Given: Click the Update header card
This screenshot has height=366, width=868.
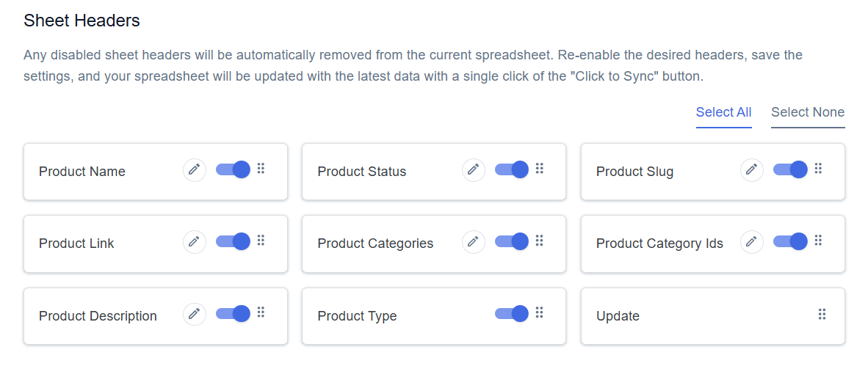Looking at the screenshot, I should click(x=712, y=316).
